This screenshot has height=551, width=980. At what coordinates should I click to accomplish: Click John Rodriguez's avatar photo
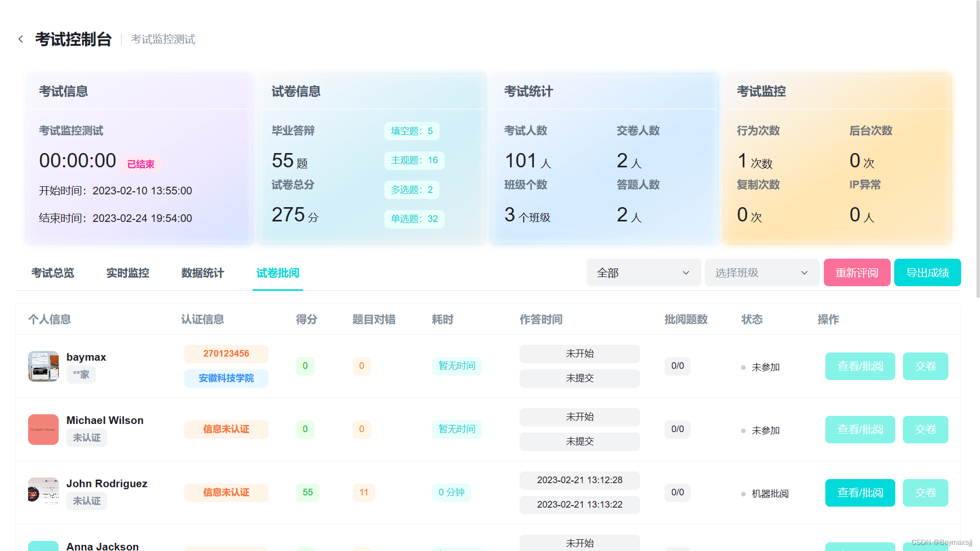(43, 492)
